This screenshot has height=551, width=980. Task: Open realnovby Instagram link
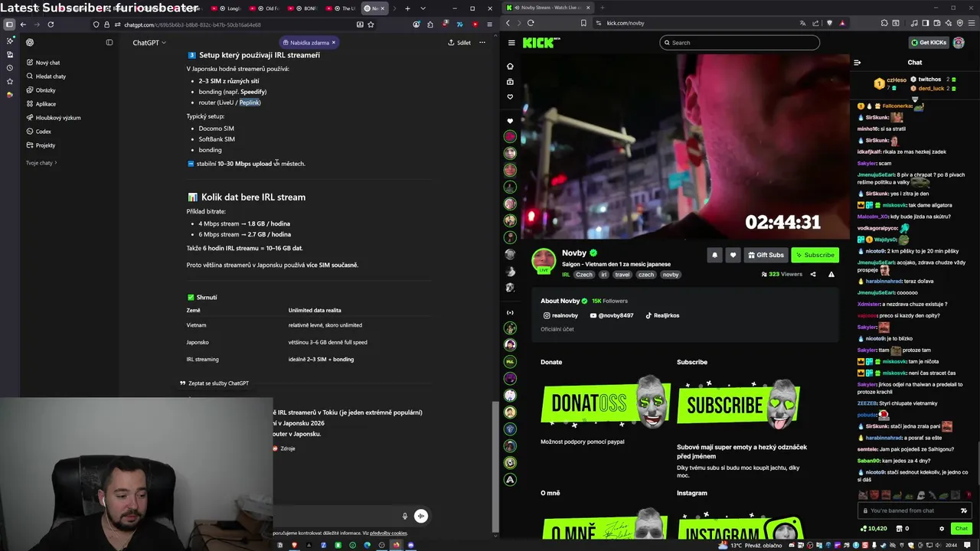point(560,315)
